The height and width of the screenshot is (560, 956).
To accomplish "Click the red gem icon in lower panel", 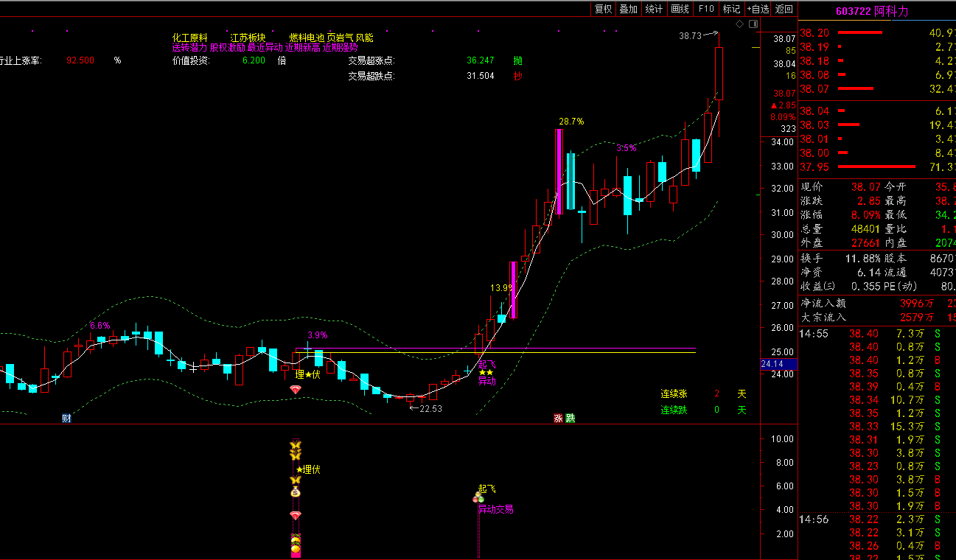I will tap(296, 514).
